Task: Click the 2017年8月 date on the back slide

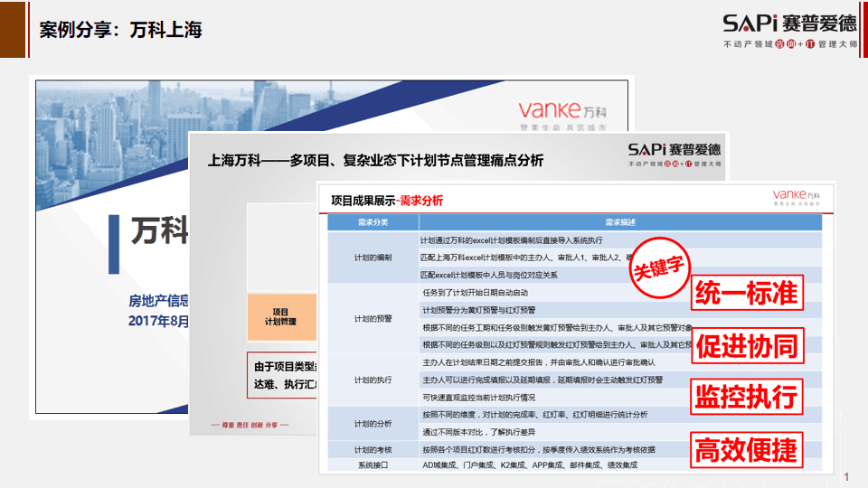Action: coord(158,321)
